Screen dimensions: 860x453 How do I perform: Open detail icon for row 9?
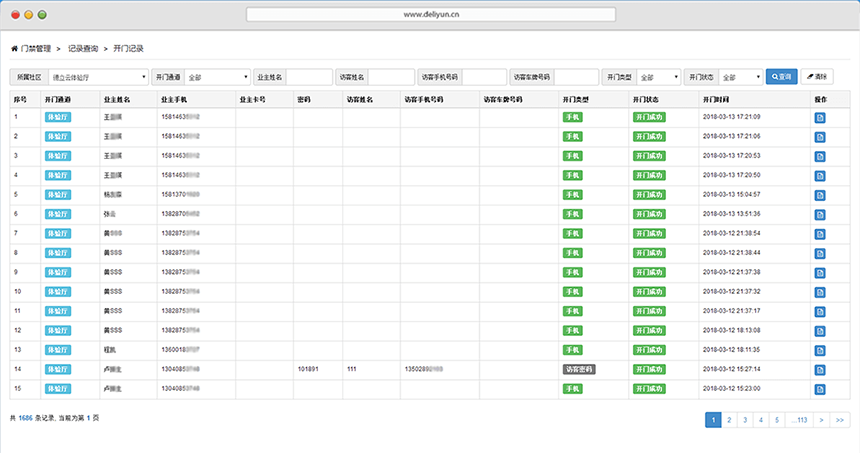coord(820,273)
